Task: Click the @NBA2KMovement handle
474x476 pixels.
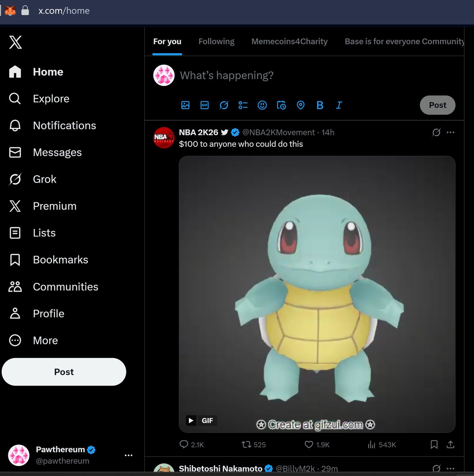Action: pos(279,132)
